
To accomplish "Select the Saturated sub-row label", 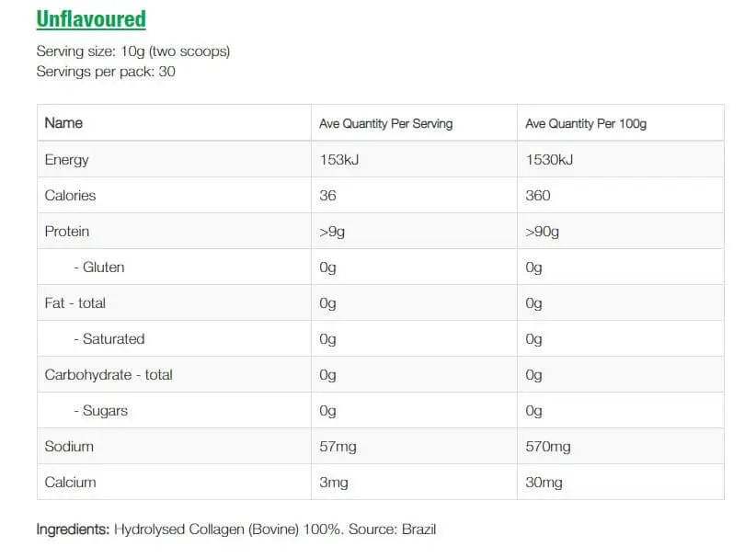I will pyautogui.click(x=109, y=339).
